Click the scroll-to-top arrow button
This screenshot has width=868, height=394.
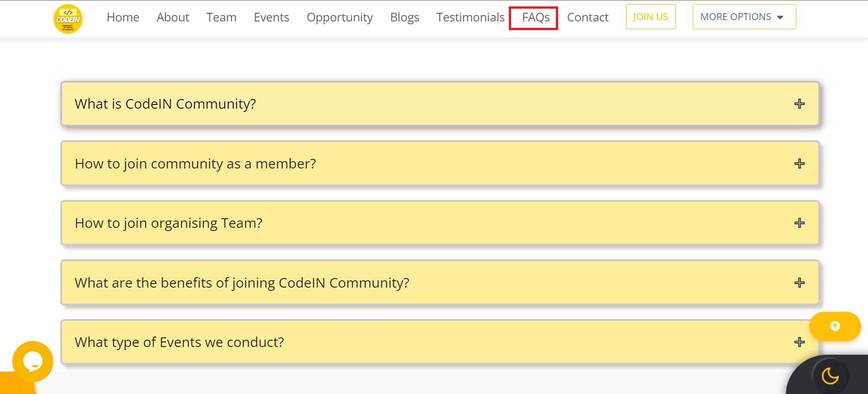click(x=835, y=326)
